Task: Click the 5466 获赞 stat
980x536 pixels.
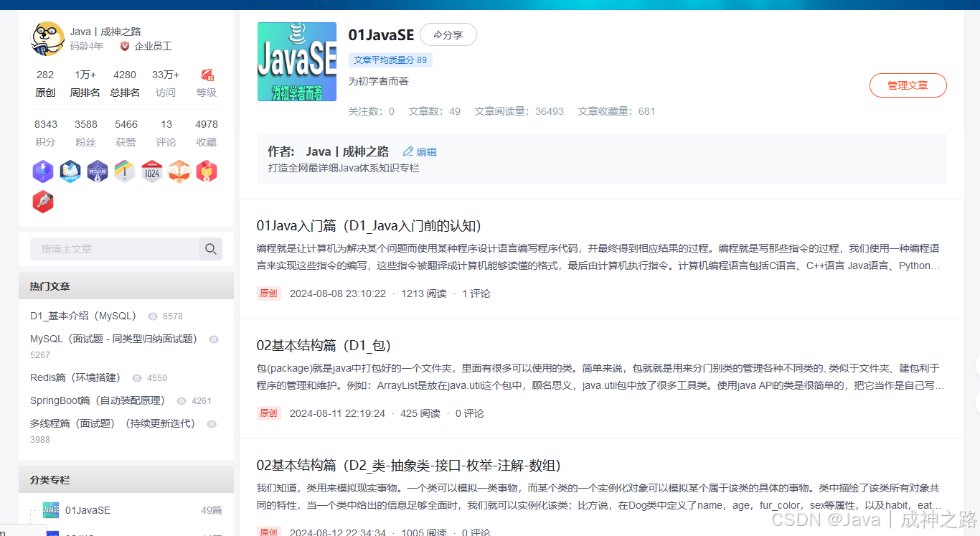Action: (126, 133)
